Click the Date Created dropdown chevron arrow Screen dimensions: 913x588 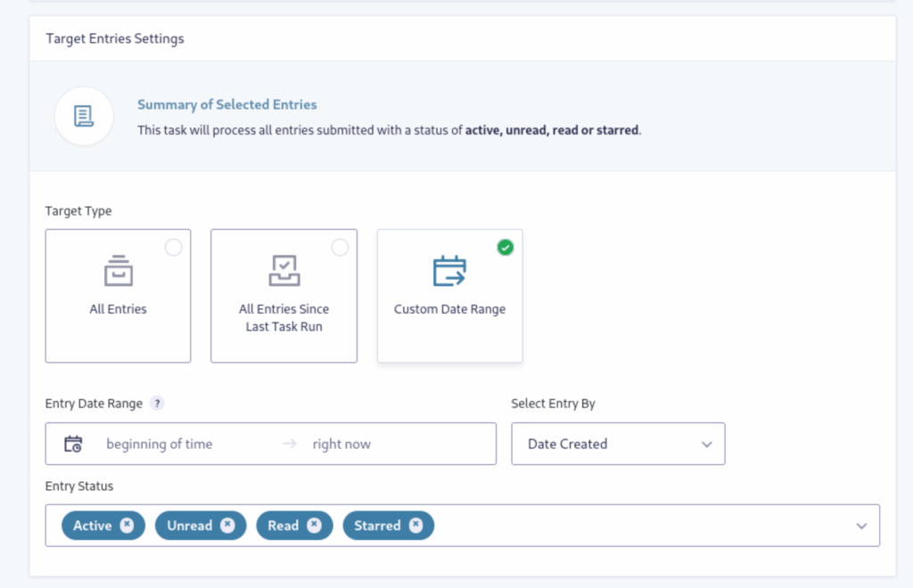click(x=707, y=444)
